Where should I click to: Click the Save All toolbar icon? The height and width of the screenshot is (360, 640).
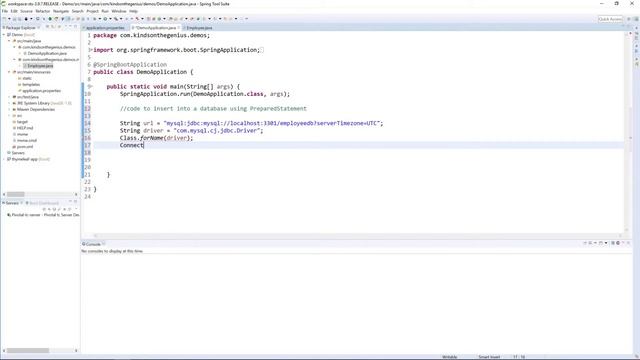point(19,19)
